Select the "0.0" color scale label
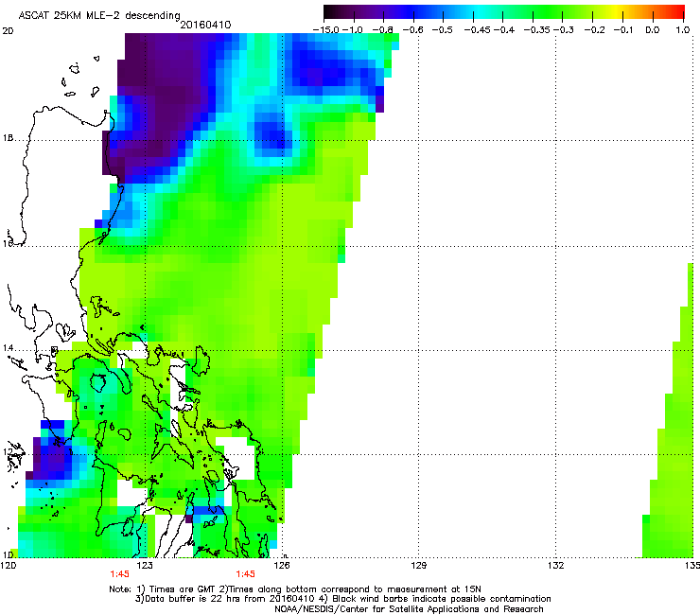 click(653, 30)
